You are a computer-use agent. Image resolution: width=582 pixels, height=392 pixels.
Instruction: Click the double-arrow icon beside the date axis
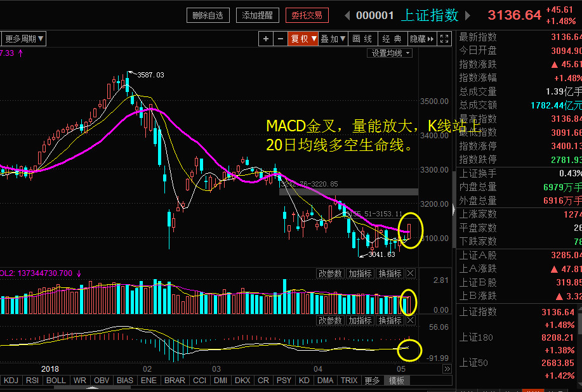(447, 369)
